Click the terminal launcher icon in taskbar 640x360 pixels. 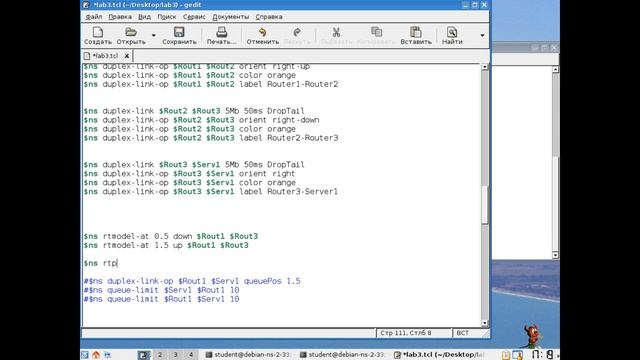pos(107,355)
